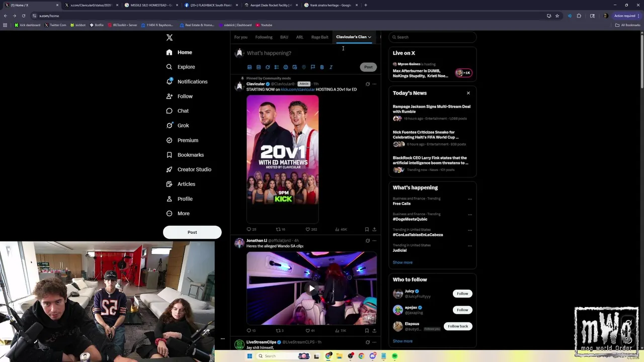
Task: Open options for #DogeMeetsQubic trend
Action: point(470,215)
